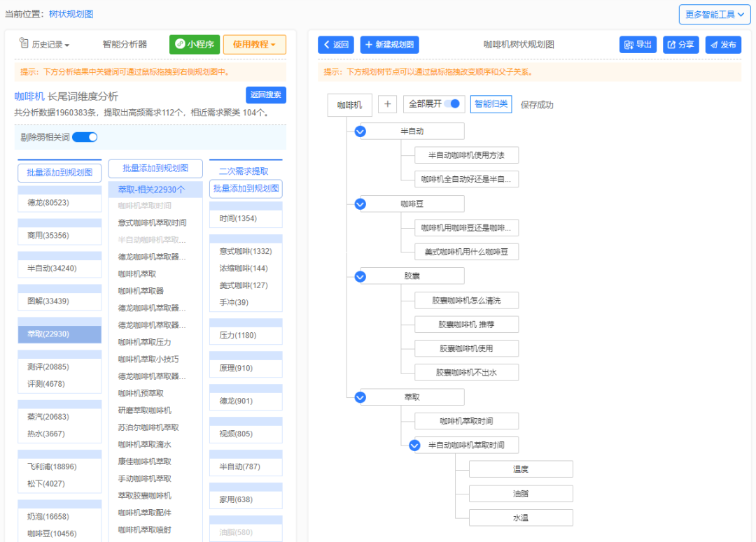
Task: Click the 导出 export button
Action: (x=638, y=45)
